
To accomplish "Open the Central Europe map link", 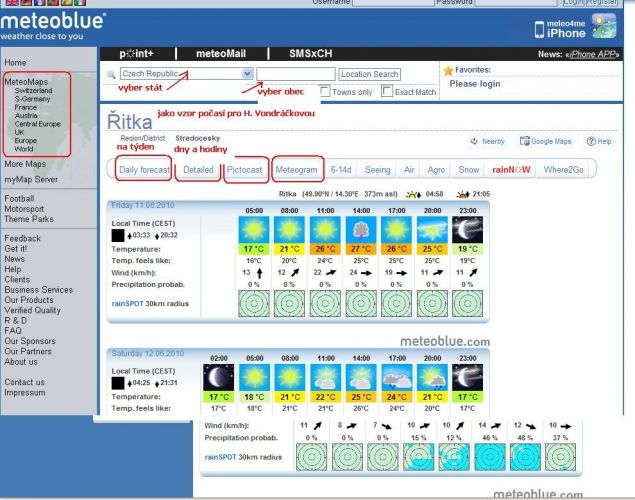I will 37,124.
